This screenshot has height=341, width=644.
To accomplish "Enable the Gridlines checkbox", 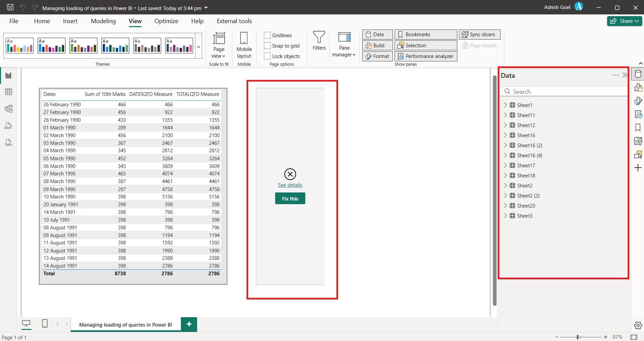I will click(x=267, y=35).
